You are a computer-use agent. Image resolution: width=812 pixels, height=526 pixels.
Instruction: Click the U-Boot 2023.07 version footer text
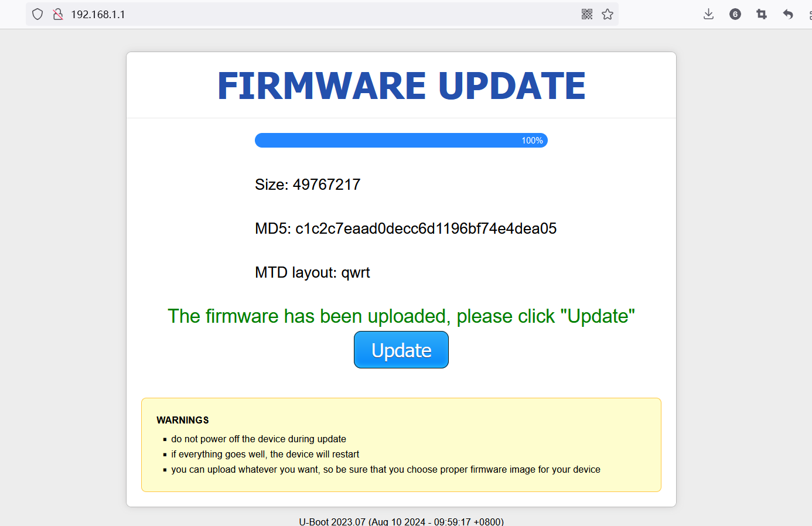click(401, 521)
